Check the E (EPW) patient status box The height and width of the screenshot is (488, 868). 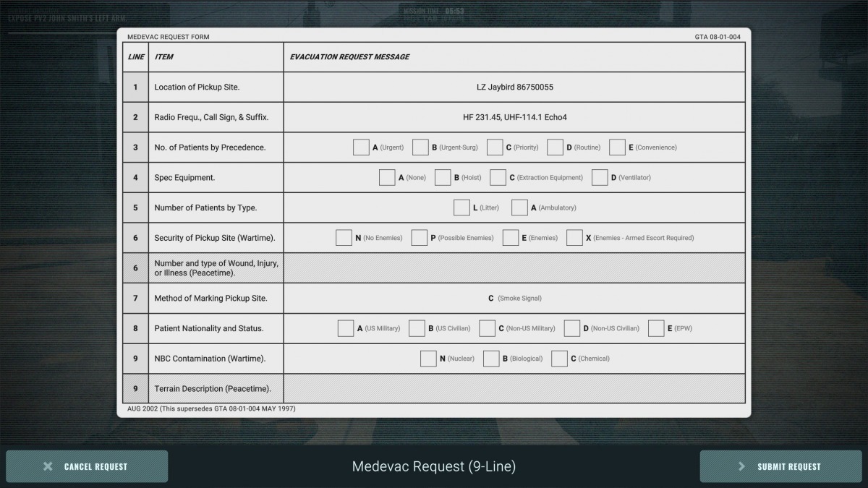coord(656,328)
